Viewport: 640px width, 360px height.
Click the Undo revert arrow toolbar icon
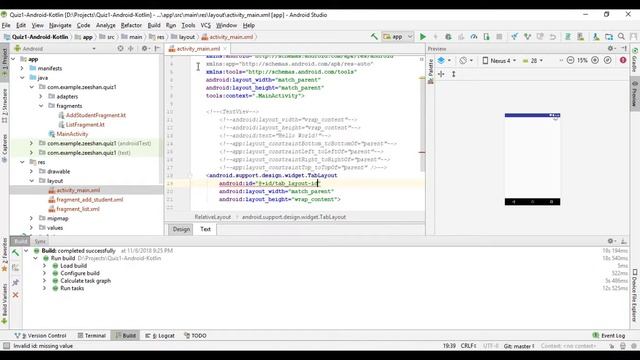[x=552, y=37]
